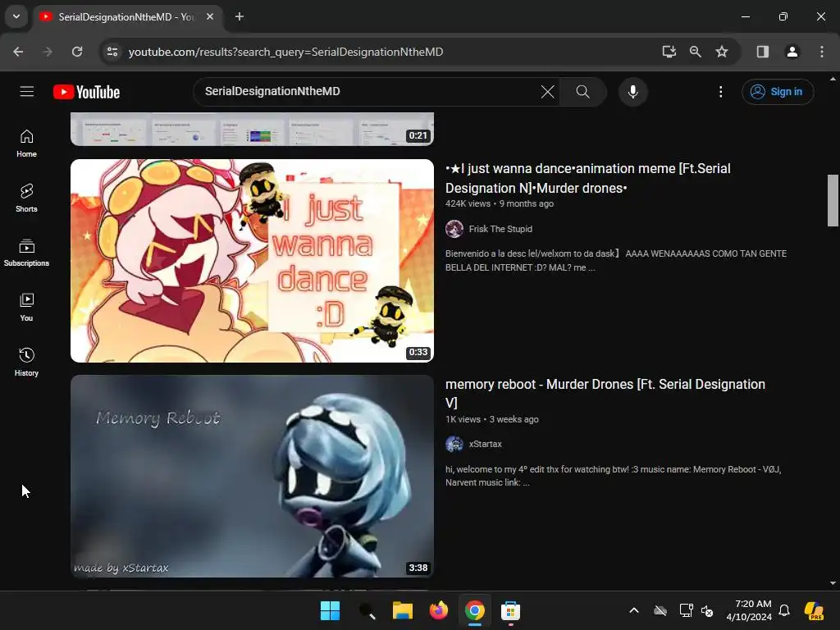Click the xStartax channel avatar
The height and width of the screenshot is (630, 840).
click(454, 444)
